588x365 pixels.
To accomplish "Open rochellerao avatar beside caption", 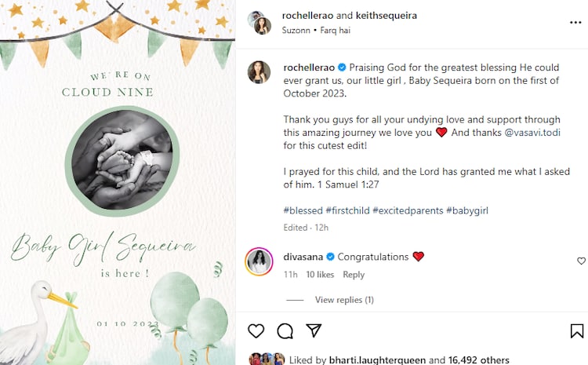I will pyautogui.click(x=260, y=71).
